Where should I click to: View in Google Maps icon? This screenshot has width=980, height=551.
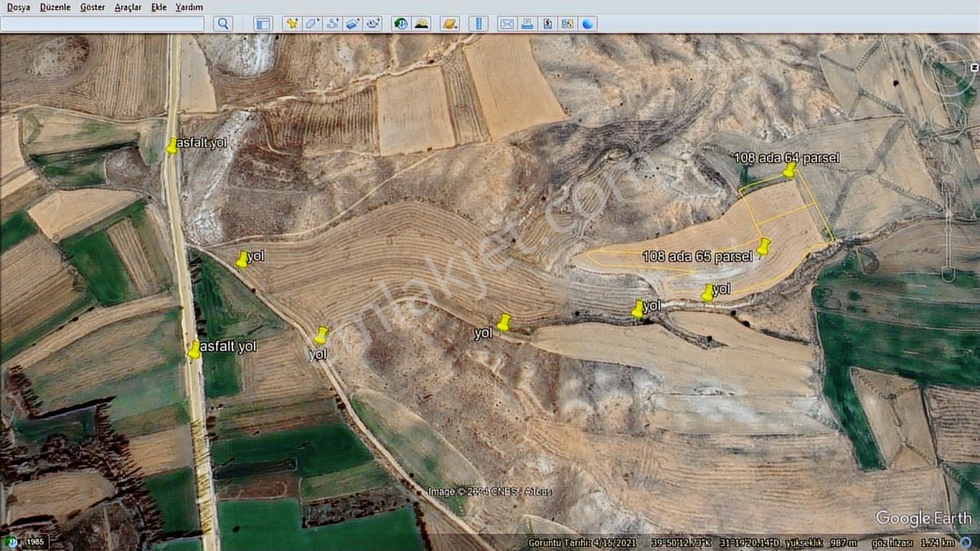pyautogui.click(x=567, y=24)
